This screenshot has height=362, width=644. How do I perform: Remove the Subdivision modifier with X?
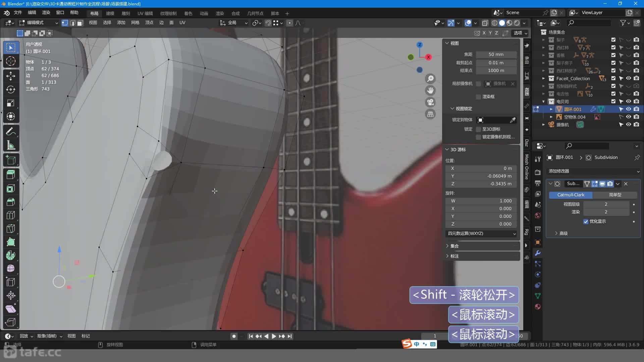(x=626, y=184)
